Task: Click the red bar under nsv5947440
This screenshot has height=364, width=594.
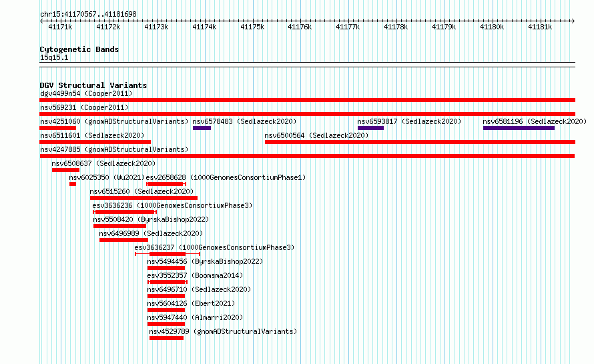Action: [166, 324]
